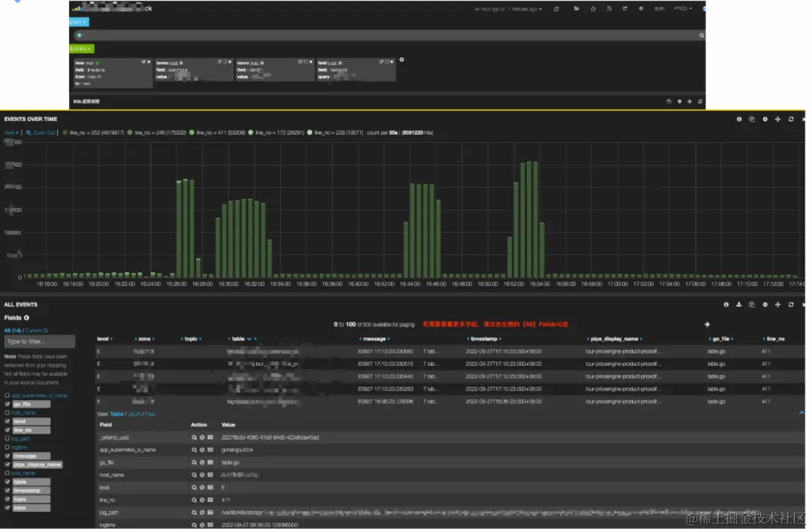812x532 pixels.
Task: Click the exclude icon for level field row
Action: click(x=202, y=488)
